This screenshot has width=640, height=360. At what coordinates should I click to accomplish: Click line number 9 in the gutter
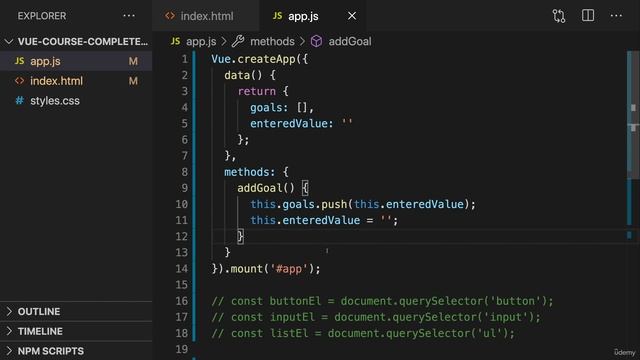(184, 188)
